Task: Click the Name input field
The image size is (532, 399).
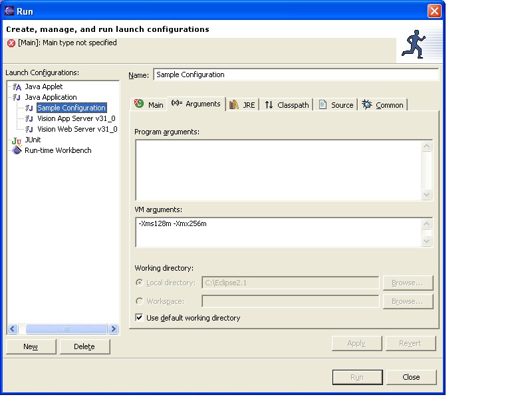Action: 296,74
